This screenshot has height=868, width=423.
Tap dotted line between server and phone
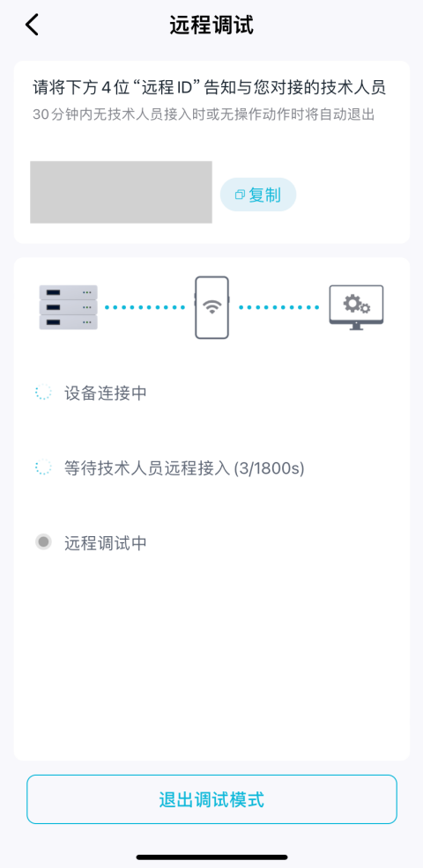(x=145, y=307)
